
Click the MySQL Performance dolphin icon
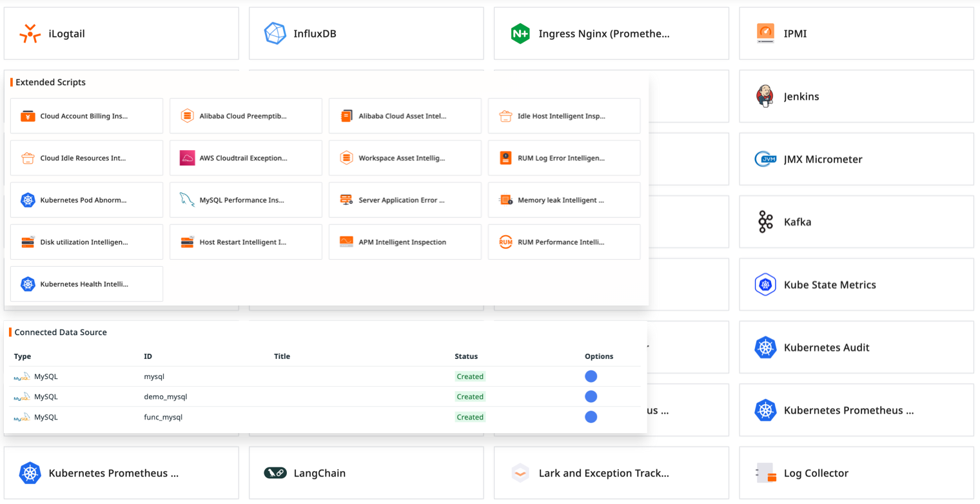187,200
